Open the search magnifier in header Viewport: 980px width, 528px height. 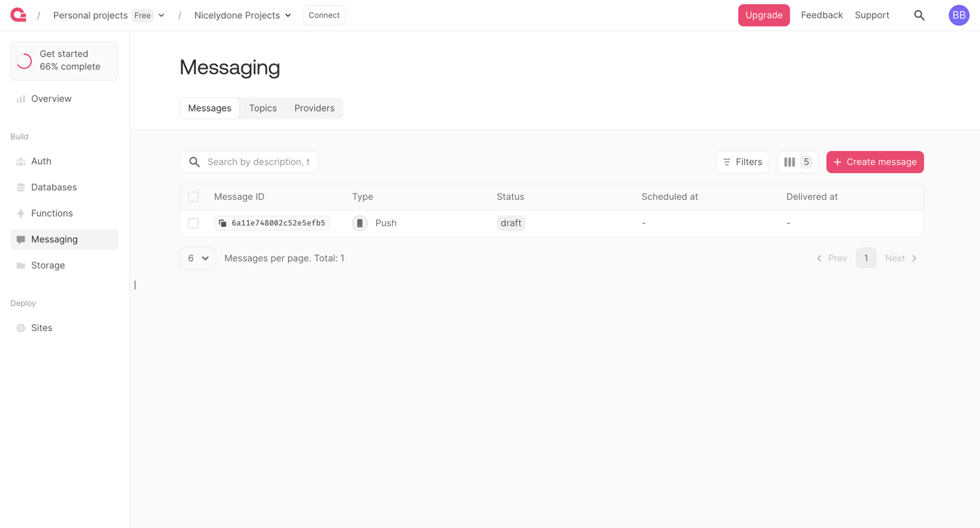click(x=919, y=15)
